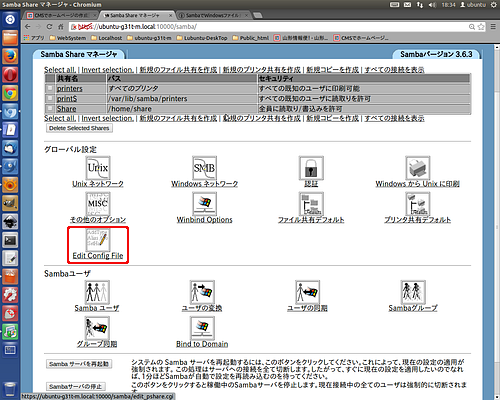The width and height of the screenshot is (500, 400).
Task: Tick the checkbox for Share row
Action: [x=50, y=108]
